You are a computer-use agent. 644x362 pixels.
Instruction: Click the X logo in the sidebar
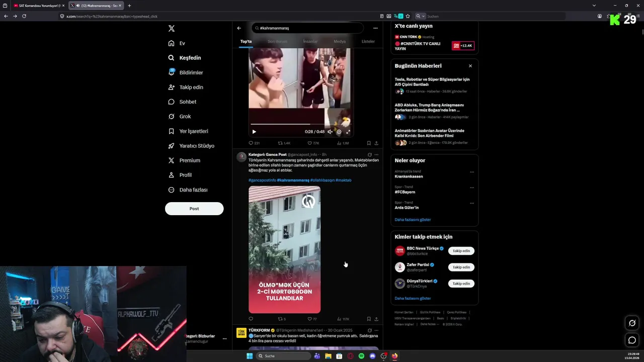coord(172,29)
